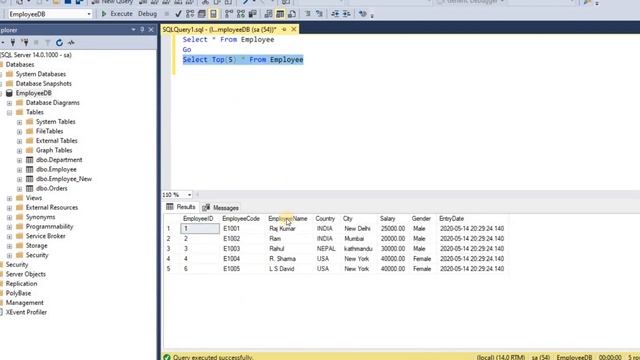Collapse the Tables folder

9,113
